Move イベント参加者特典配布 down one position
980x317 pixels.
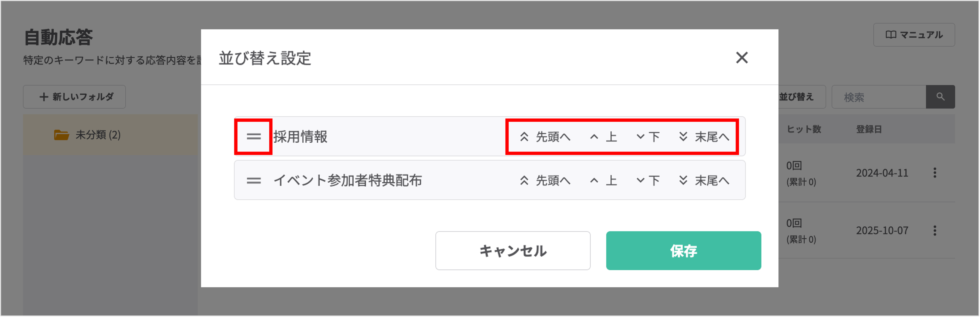point(648,180)
